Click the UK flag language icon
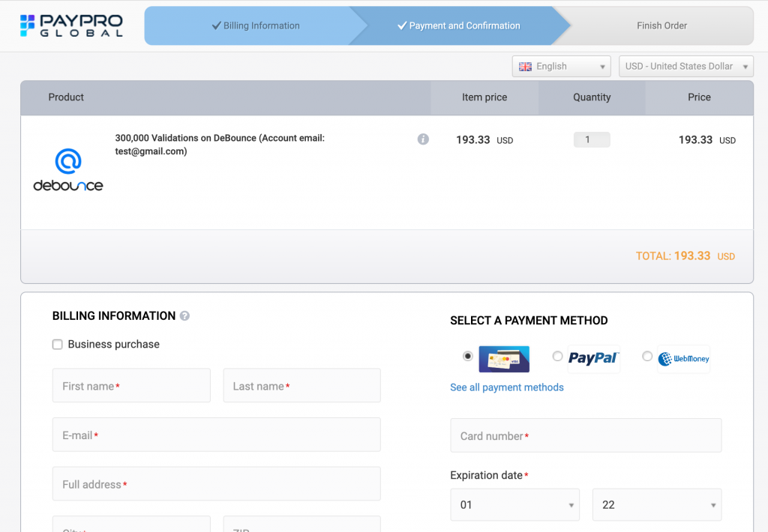Screen dimensions: 768x532 point(525,67)
